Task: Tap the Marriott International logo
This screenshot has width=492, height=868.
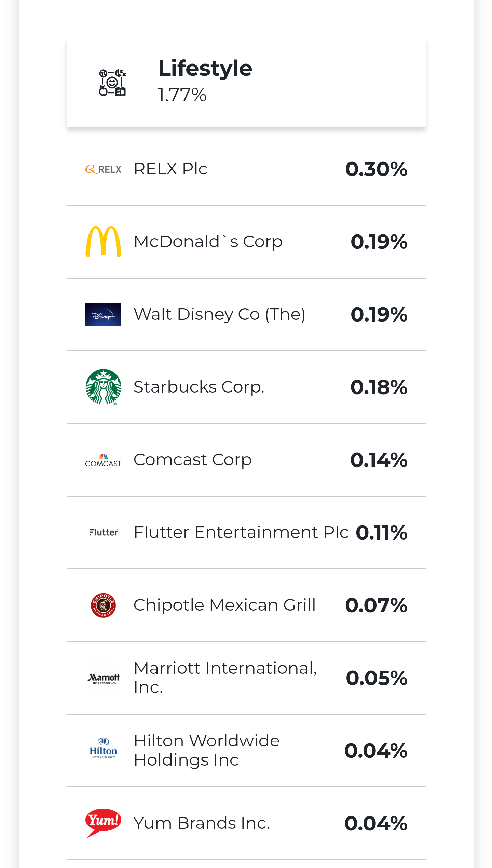Action: (x=103, y=678)
